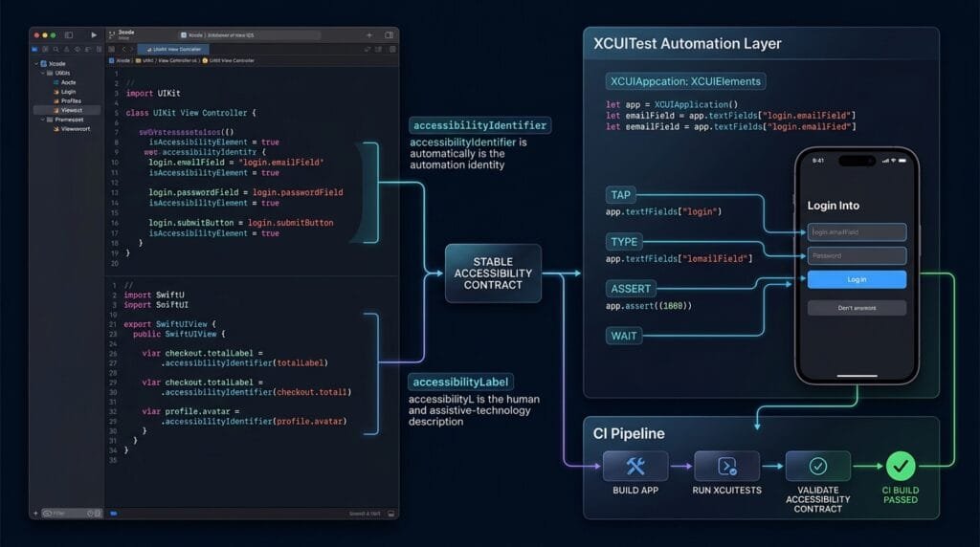Click the related items grid icon
The height and width of the screenshot is (547, 980).
[112, 49]
